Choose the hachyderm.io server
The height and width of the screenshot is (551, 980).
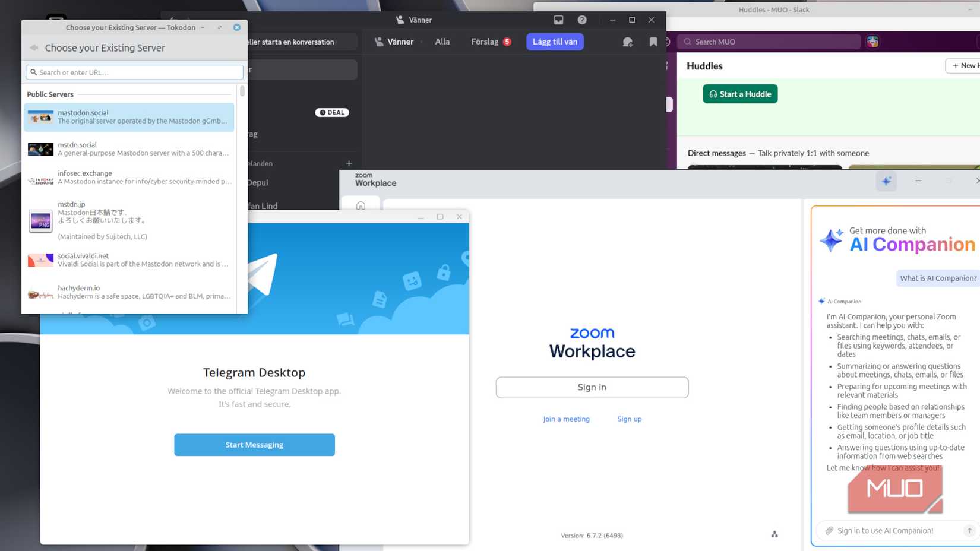129,292
